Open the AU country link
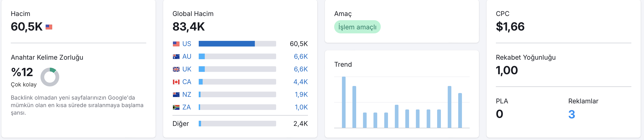The image size is (644, 140). tap(187, 57)
